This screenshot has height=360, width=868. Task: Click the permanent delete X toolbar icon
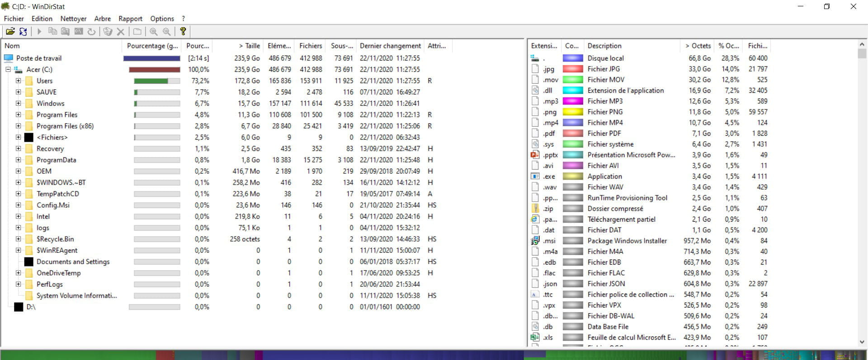point(121,31)
